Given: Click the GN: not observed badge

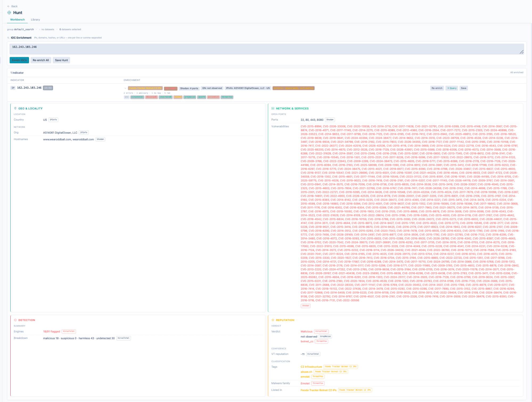Looking at the screenshot, I should click(x=212, y=88).
